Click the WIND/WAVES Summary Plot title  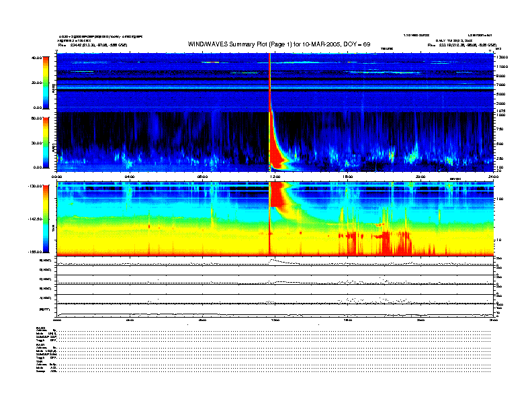279,44
